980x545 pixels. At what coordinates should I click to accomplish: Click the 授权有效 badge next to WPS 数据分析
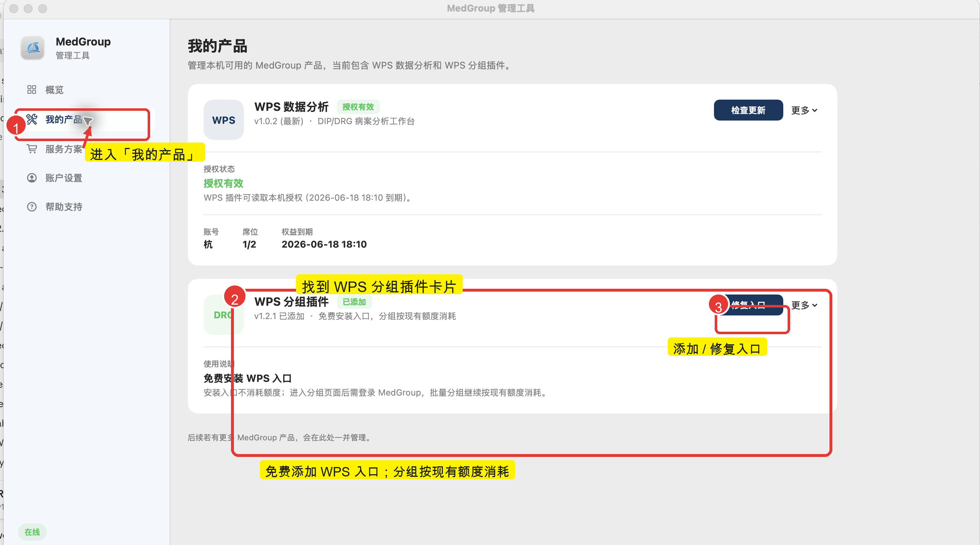(x=358, y=107)
